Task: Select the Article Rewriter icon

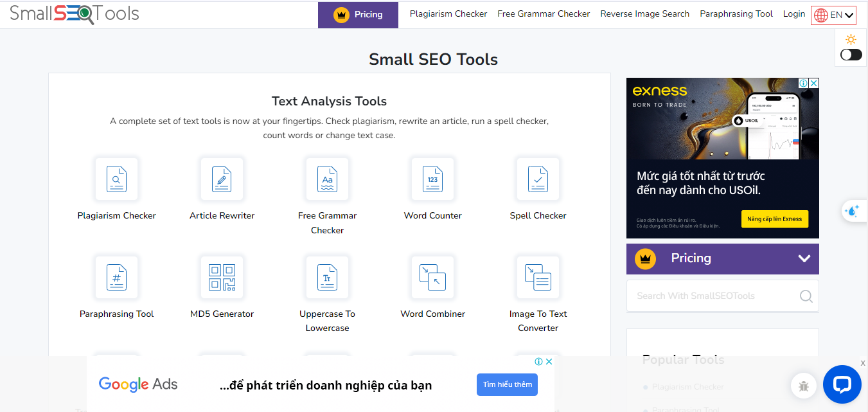Action: point(222,179)
